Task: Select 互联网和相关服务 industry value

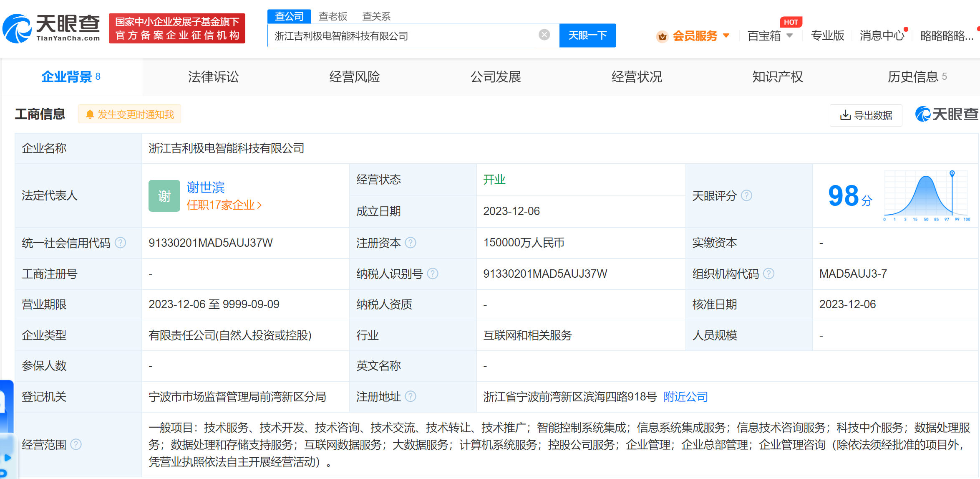Action: pyautogui.click(x=527, y=335)
